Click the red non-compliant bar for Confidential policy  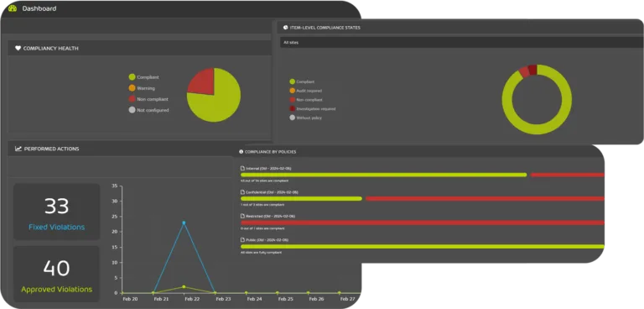(485, 199)
